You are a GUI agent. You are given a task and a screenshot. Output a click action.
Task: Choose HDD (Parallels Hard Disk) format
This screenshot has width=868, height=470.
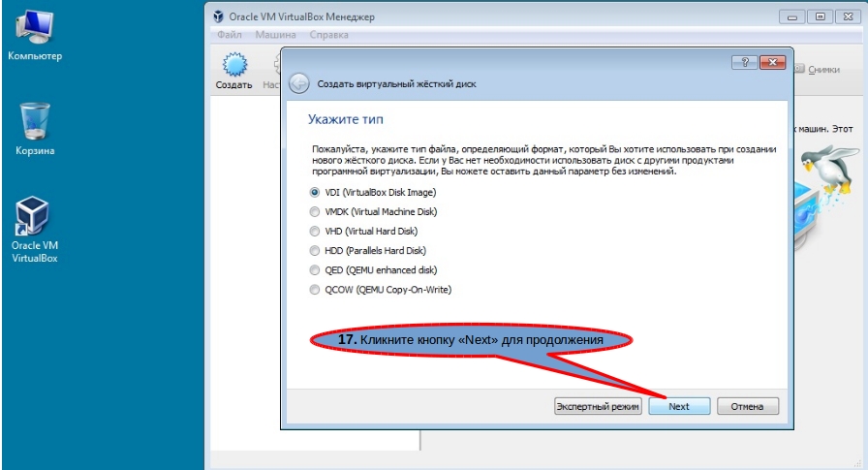368,250
